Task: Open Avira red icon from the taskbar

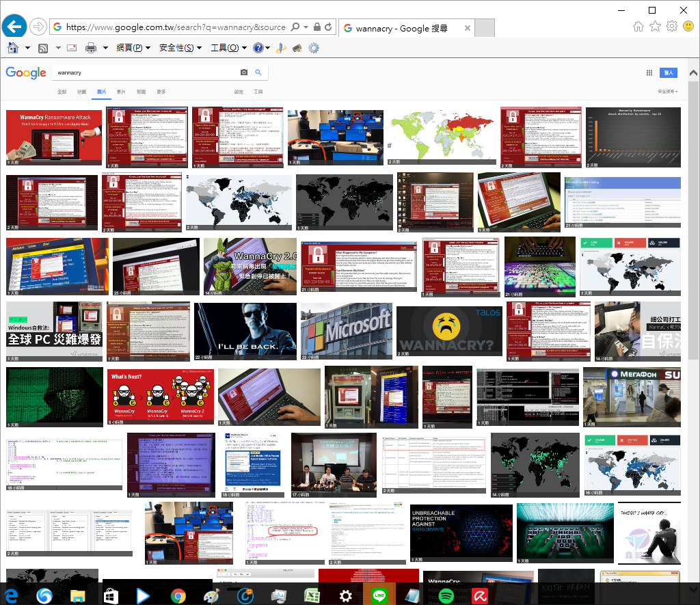Action: 480,595
